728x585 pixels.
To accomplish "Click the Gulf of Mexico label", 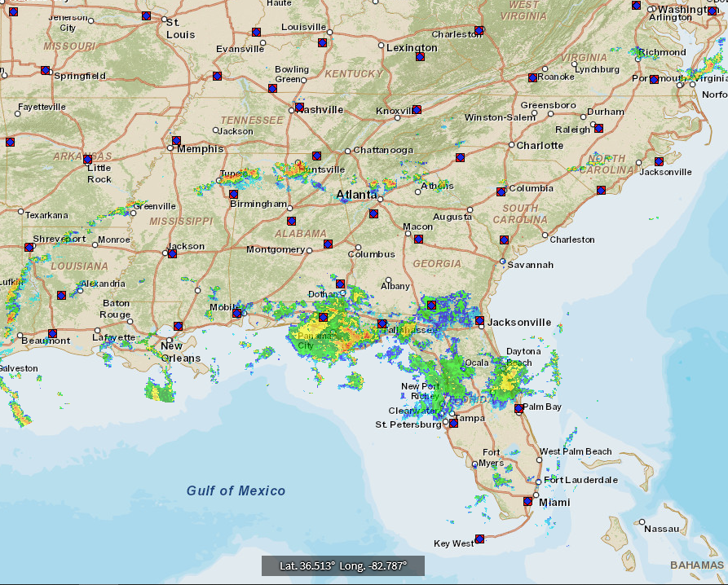I will pyautogui.click(x=236, y=490).
